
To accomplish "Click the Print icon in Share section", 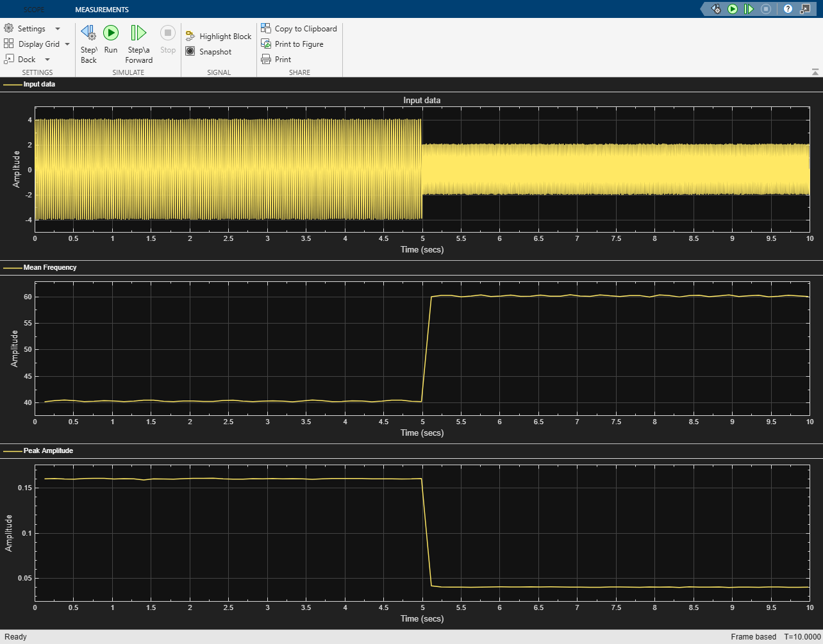I will [266, 60].
